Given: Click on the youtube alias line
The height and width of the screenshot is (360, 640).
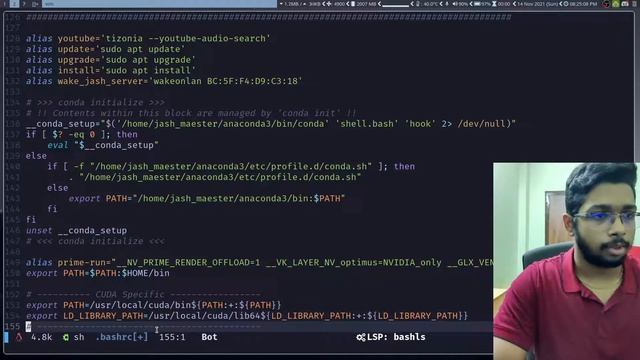Looking at the screenshot, I should coord(148,38).
